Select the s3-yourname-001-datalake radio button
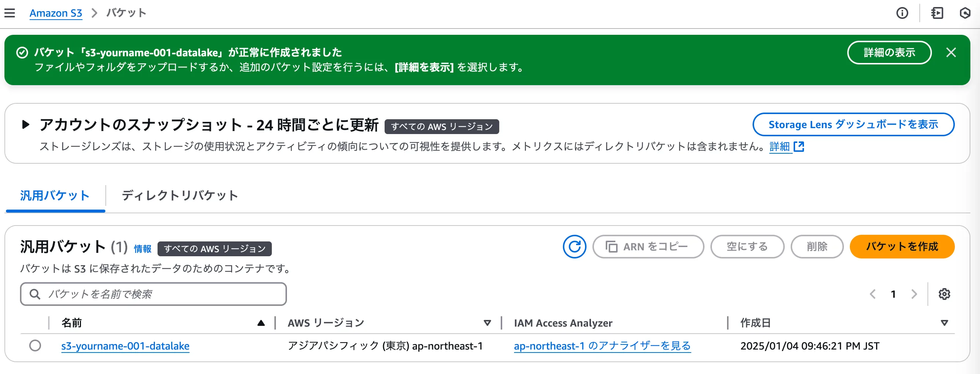 (35, 345)
